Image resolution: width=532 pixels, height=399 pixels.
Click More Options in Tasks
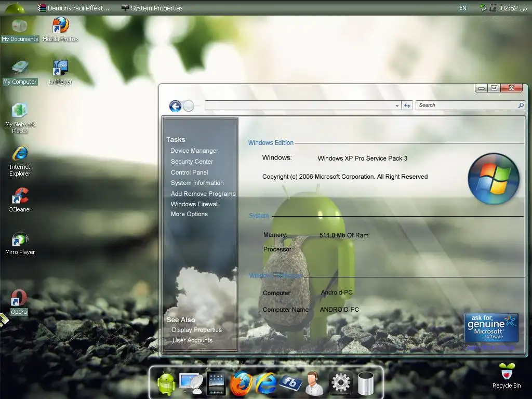click(189, 214)
